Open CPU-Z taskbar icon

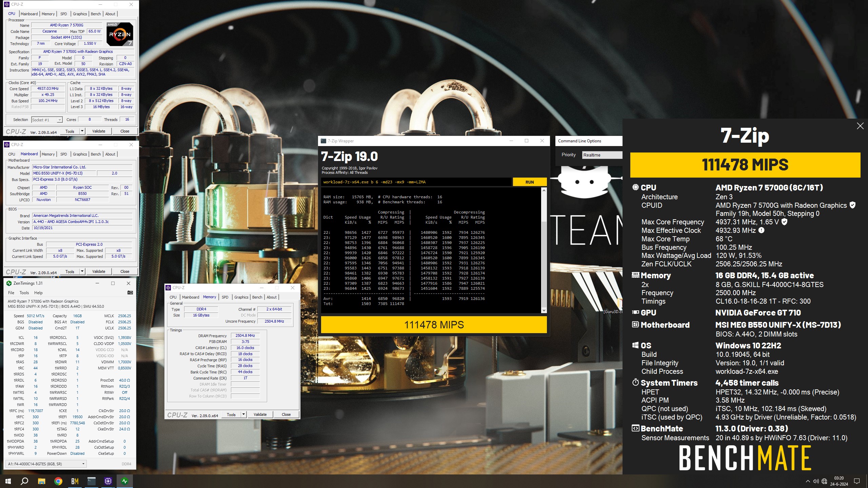pos(108,481)
